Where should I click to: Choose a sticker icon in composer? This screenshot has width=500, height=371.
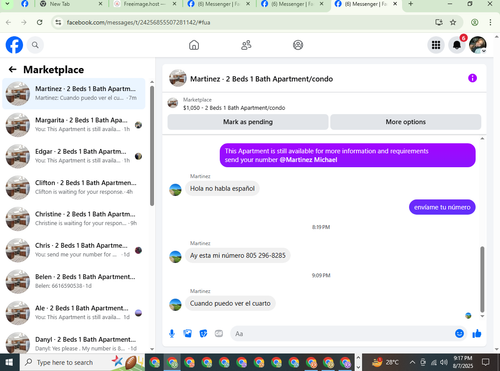(x=203, y=333)
